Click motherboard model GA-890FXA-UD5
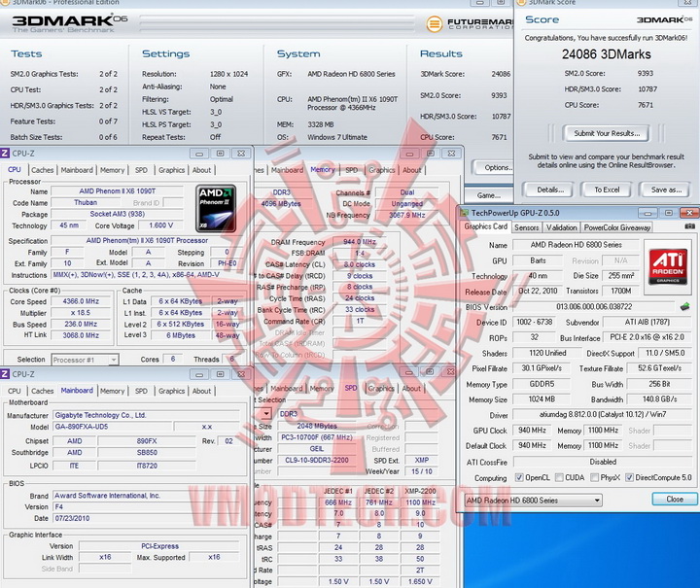This screenshot has width=700, height=588. pos(112,427)
